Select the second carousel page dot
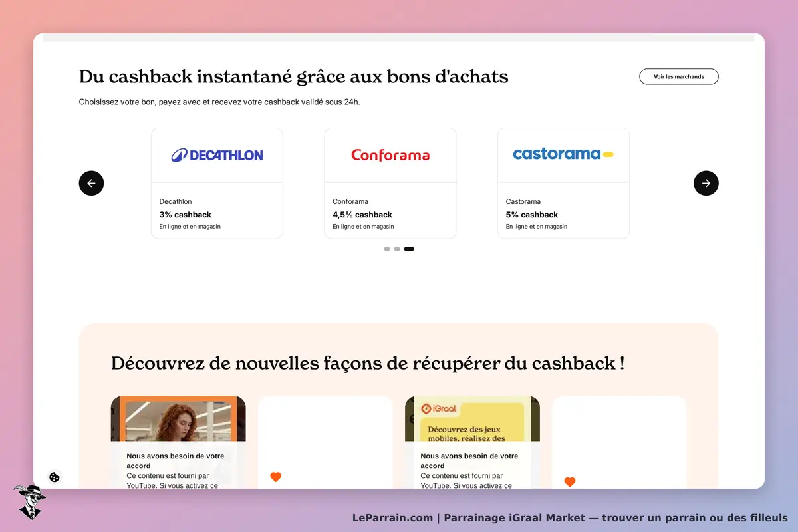This screenshot has height=532, width=798. (397, 249)
